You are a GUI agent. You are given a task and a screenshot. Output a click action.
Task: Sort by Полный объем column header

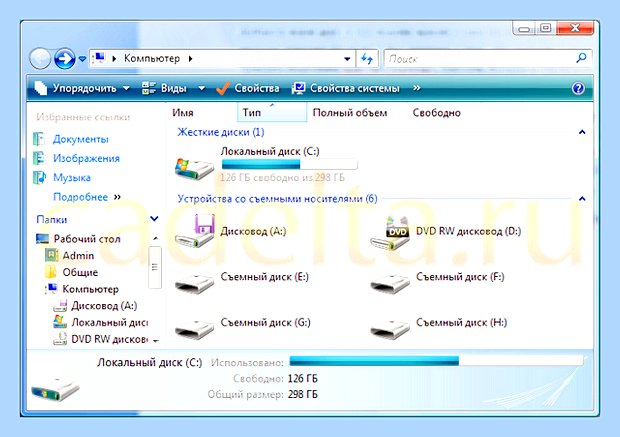point(350,113)
